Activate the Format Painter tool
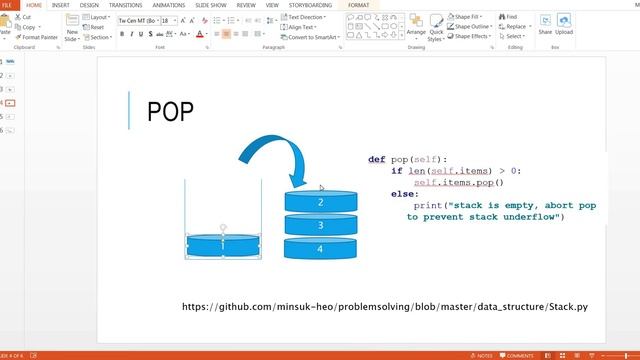The image size is (640, 360). pos(36,37)
